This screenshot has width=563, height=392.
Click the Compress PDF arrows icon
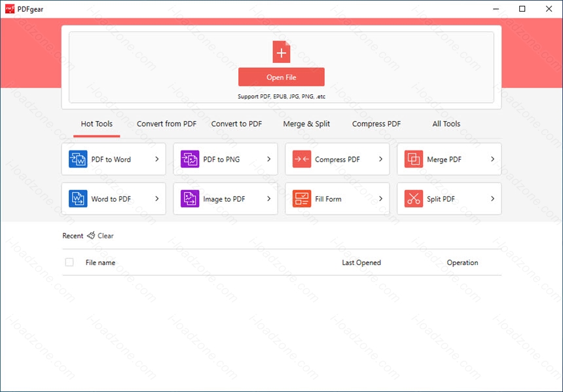click(x=302, y=159)
